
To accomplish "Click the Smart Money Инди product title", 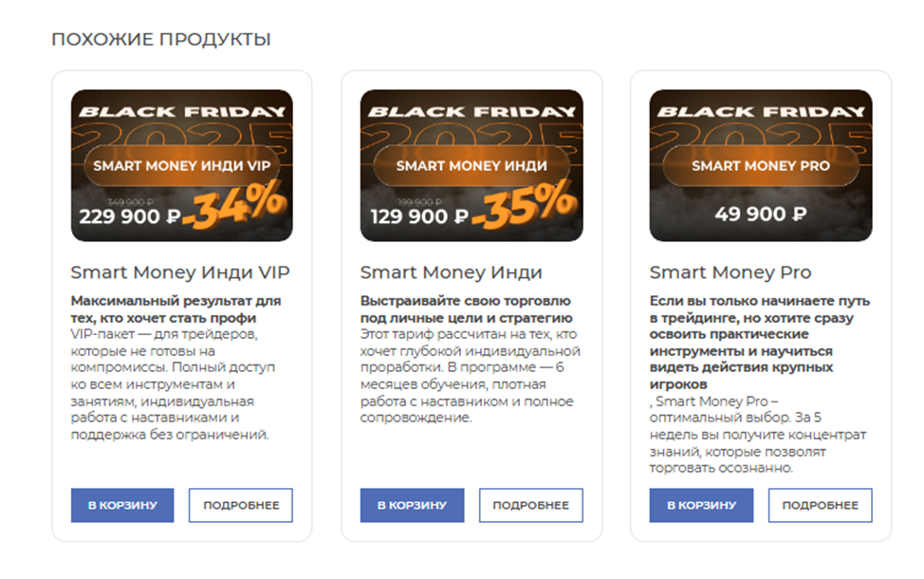I will click(451, 272).
